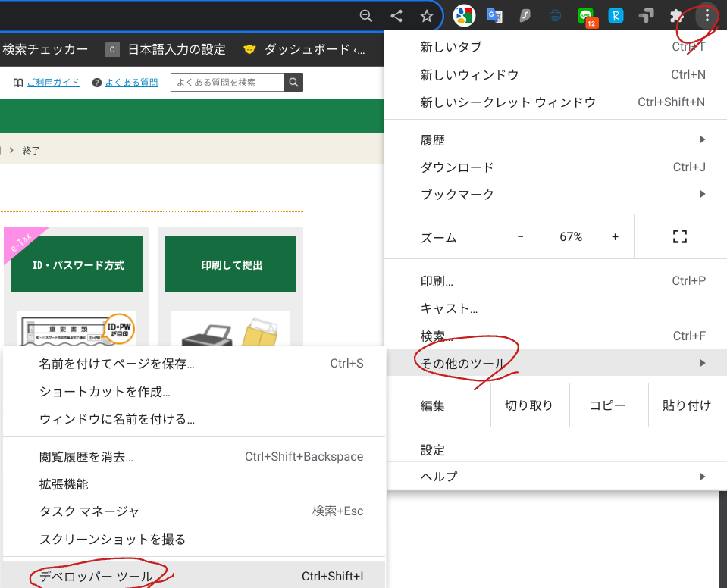Bookmark this page with the star icon
The width and height of the screenshot is (727, 588).
pyautogui.click(x=427, y=16)
